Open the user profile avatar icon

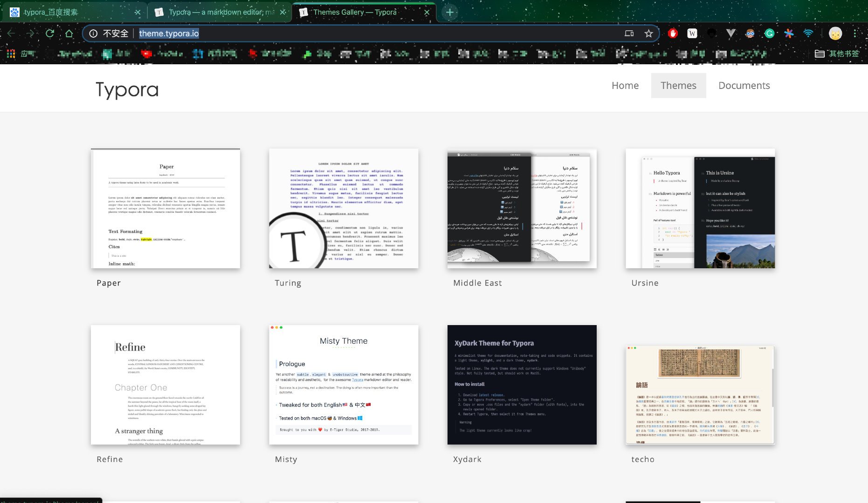(x=835, y=34)
